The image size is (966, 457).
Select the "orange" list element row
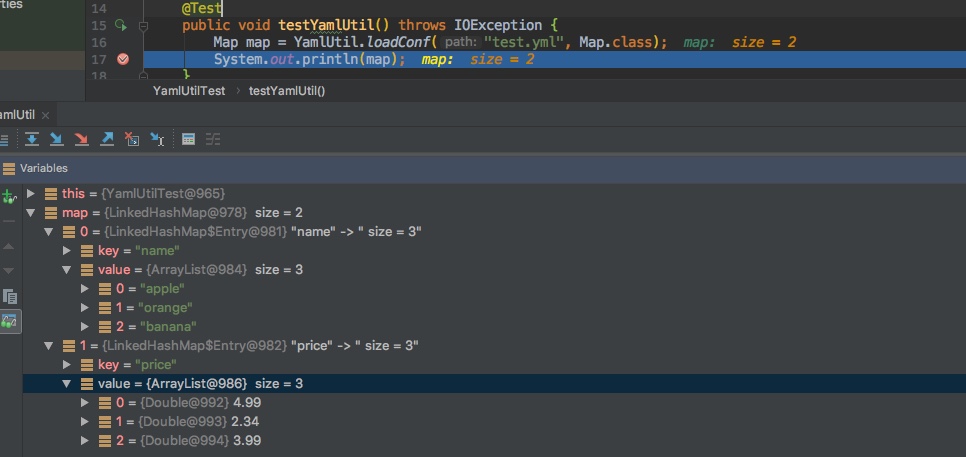coord(494,307)
